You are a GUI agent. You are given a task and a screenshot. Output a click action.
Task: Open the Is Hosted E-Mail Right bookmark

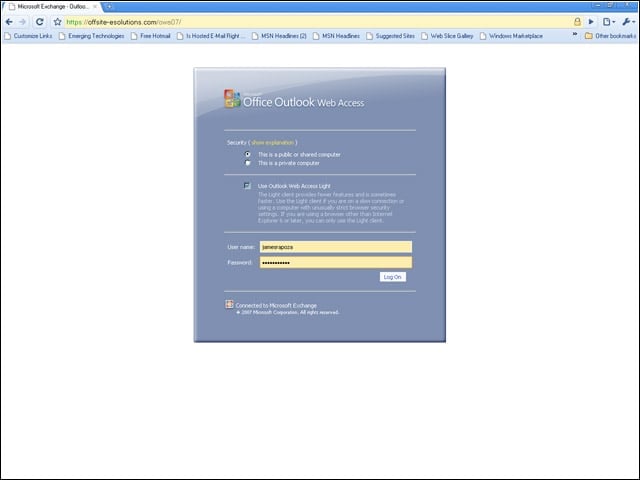211,36
